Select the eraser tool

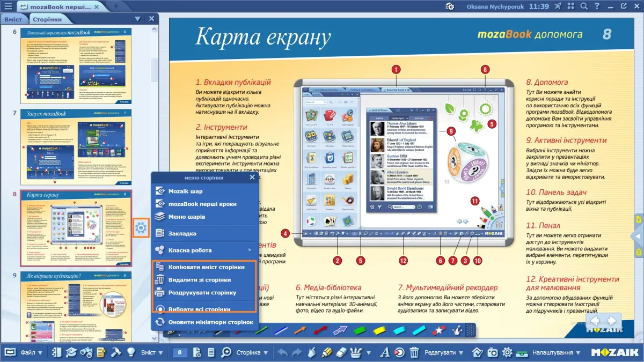[342, 352]
